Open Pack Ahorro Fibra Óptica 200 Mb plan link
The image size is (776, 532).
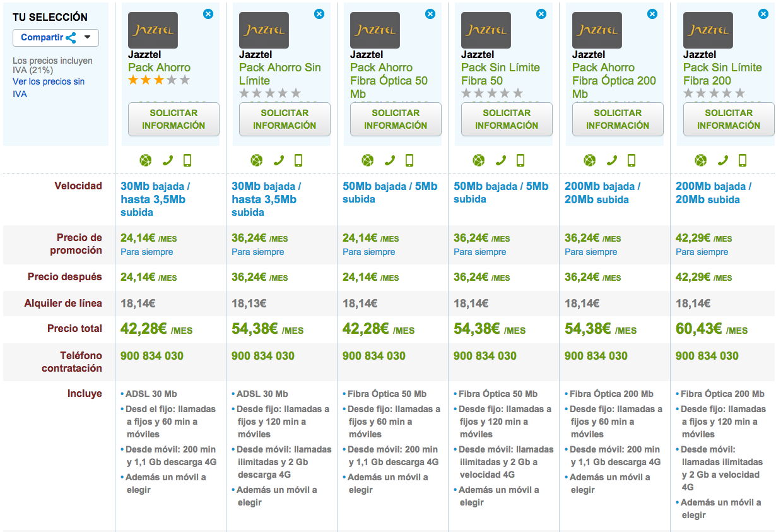click(x=614, y=81)
